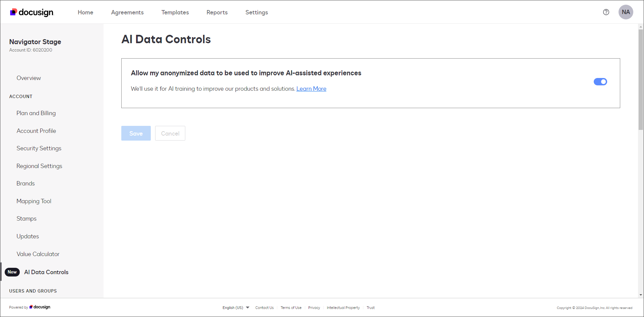Go to Plan and Billing settings
Viewport: 644px width, 317px height.
point(36,113)
